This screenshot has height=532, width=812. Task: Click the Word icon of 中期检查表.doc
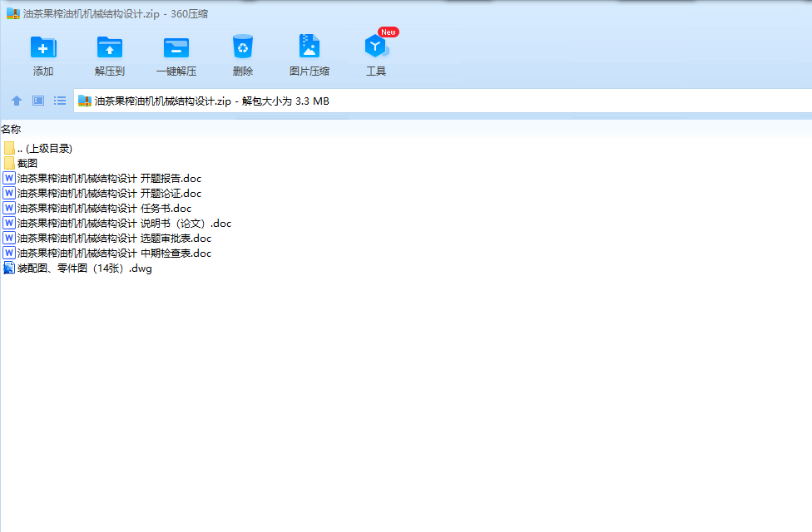pos(9,253)
